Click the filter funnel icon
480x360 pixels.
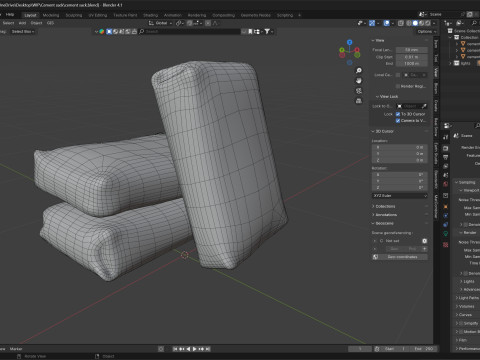pyautogui.click(x=267, y=32)
